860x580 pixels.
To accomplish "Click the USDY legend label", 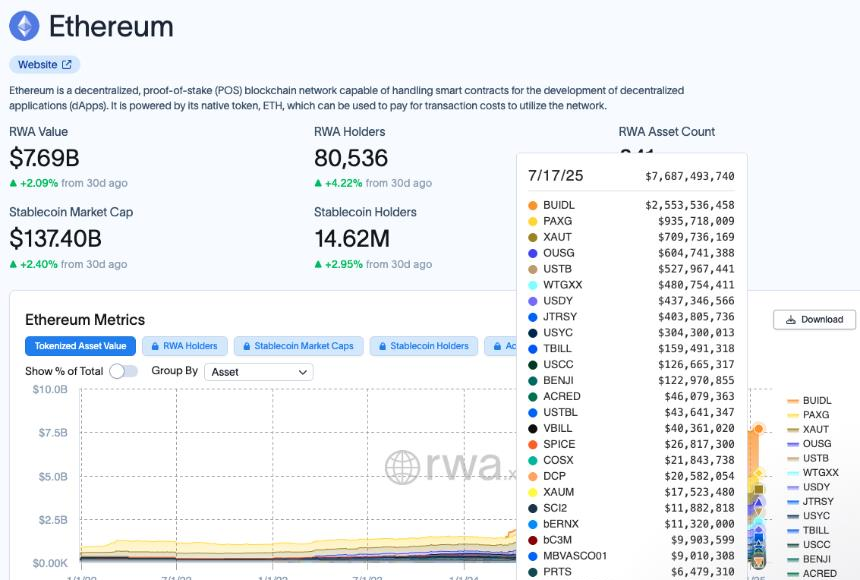I will 817,487.
